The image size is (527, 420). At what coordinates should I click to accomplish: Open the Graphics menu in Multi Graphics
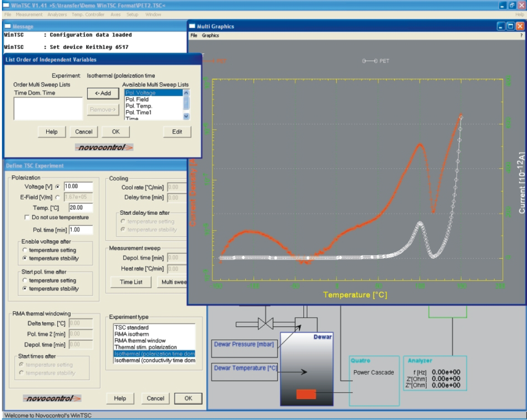(x=210, y=36)
